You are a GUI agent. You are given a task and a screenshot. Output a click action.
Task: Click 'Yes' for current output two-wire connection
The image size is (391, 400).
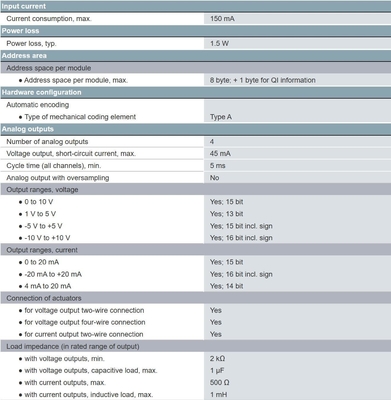[x=216, y=334]
